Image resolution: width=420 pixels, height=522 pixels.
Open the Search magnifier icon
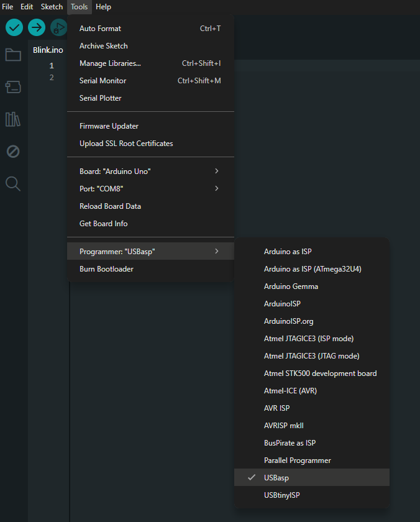13,184
